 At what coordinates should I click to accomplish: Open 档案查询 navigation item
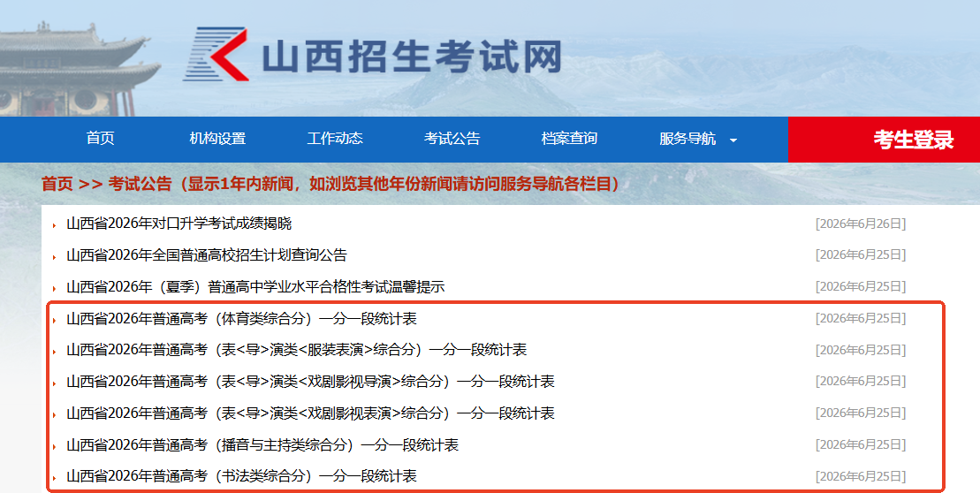[569, 138]
